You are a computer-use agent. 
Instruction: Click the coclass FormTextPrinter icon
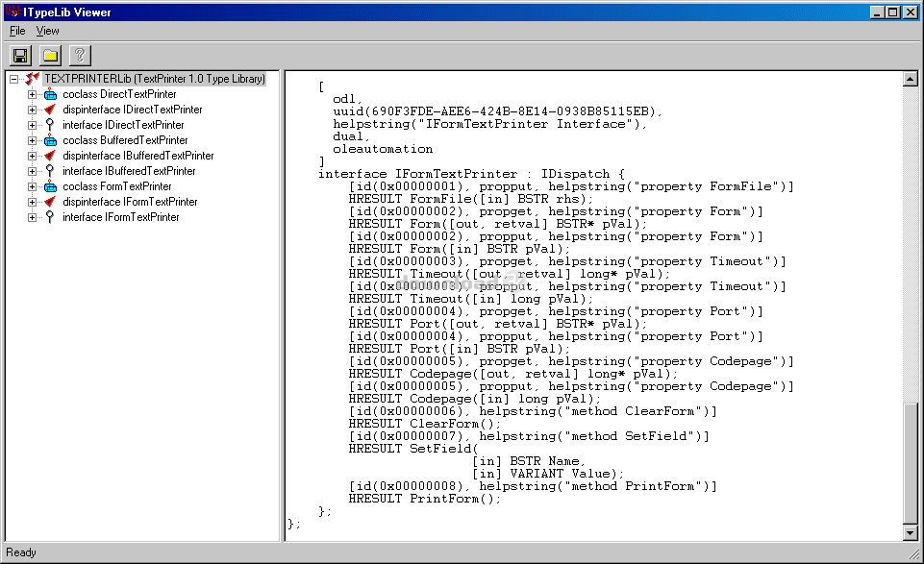[x=51, y=186]
